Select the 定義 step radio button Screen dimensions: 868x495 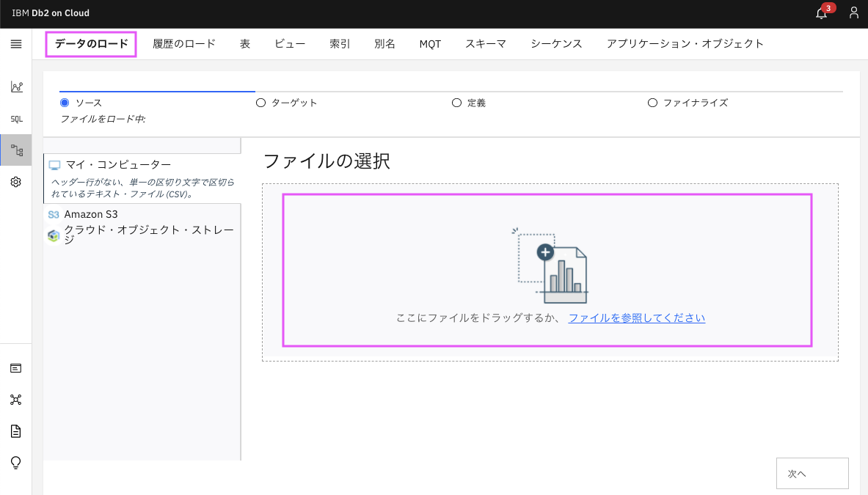click(456, 103)
